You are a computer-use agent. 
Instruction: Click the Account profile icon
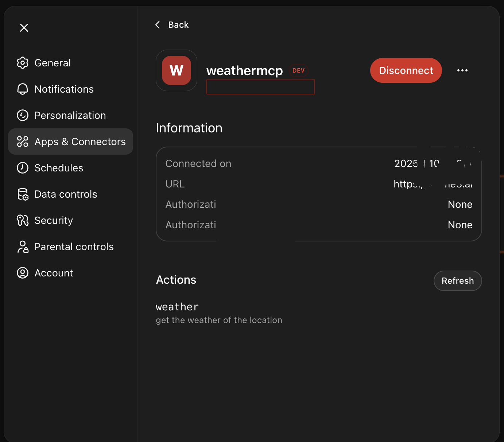(23, 273)
